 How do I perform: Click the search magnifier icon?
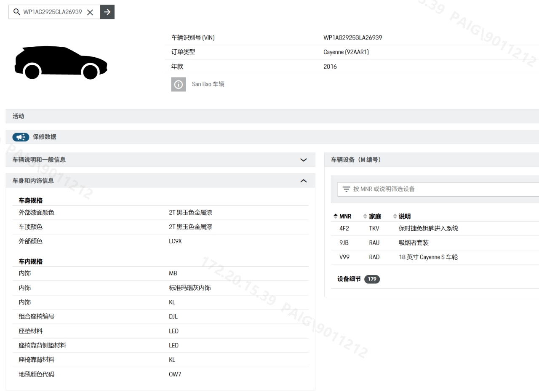pos(17,12)
